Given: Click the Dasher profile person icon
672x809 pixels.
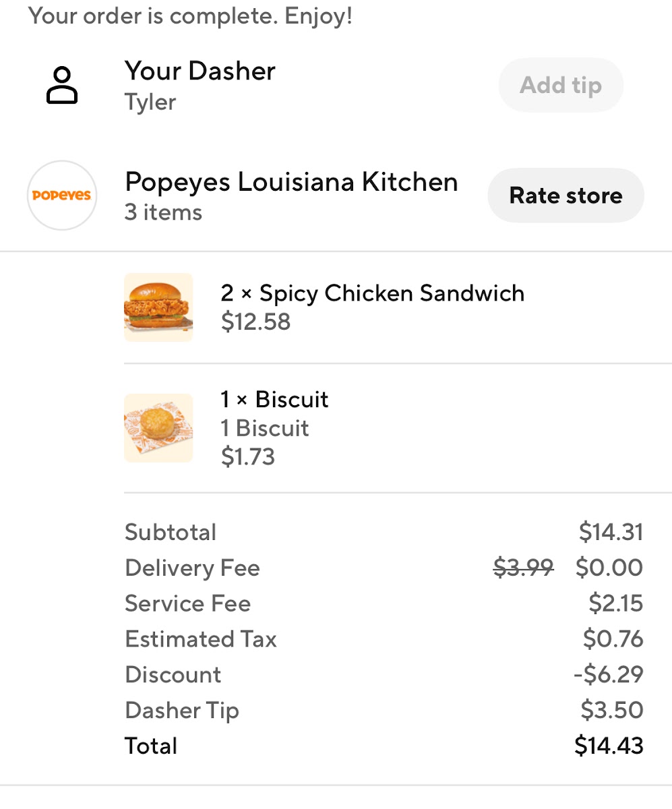Looking at the screenshot, I should 62,86.
